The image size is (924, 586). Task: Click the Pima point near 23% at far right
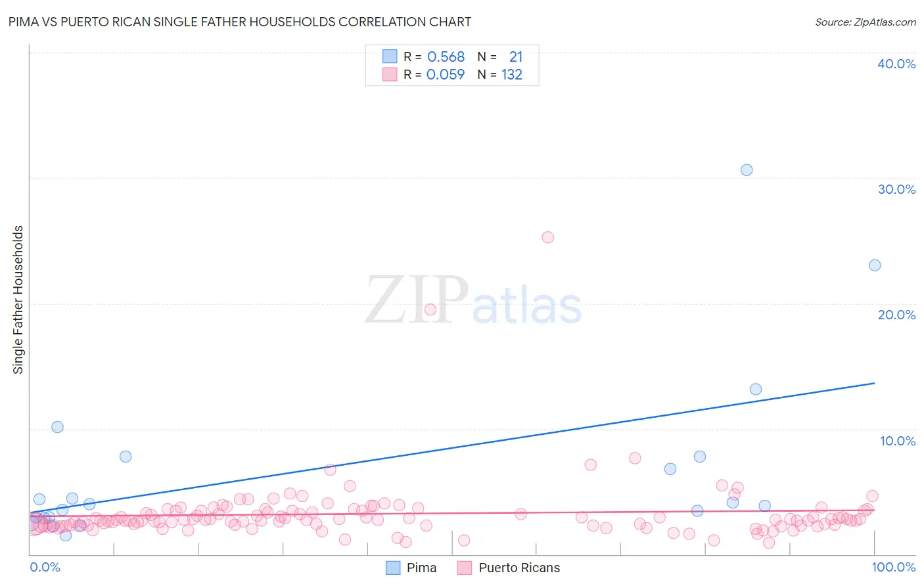pos(875,265)
